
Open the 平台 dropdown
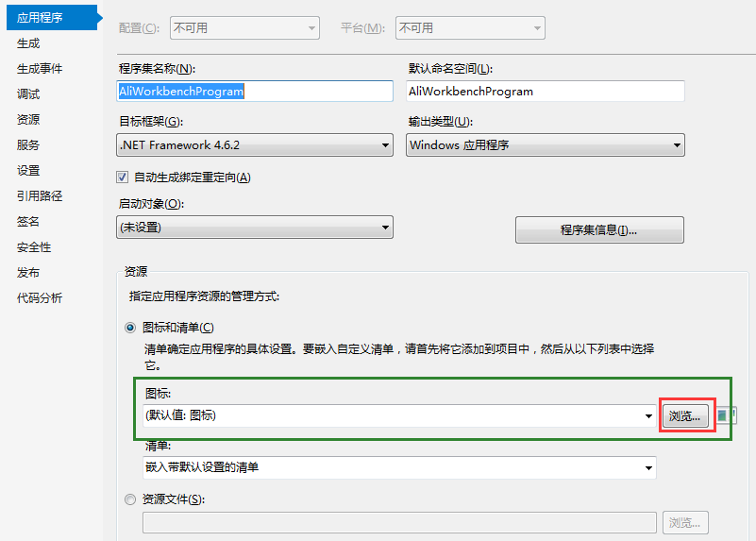470,28
